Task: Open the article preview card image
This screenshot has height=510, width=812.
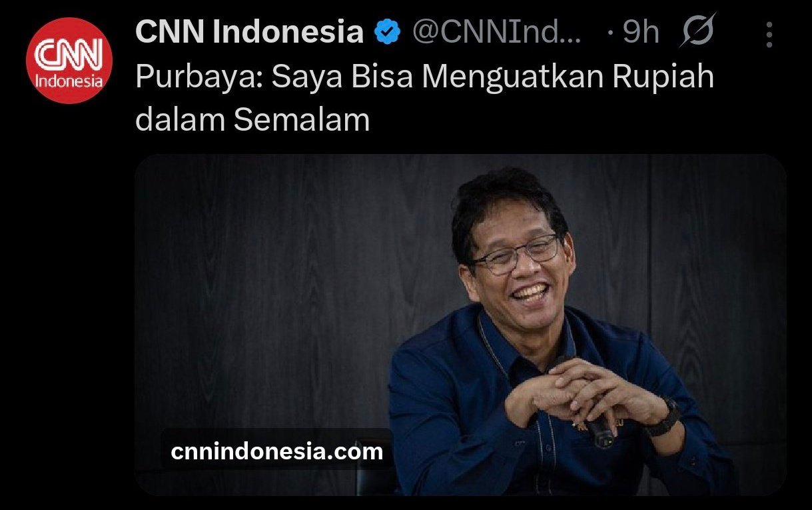Action: [x=460, y=325]
